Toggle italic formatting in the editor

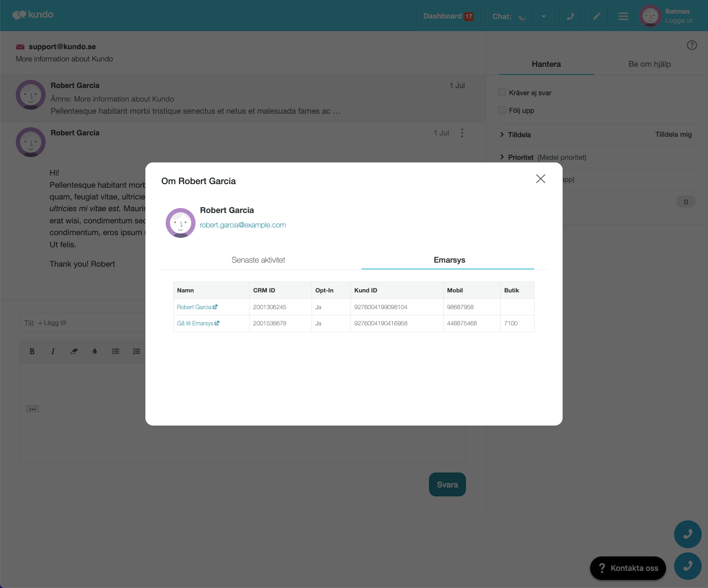pos(53,352)
